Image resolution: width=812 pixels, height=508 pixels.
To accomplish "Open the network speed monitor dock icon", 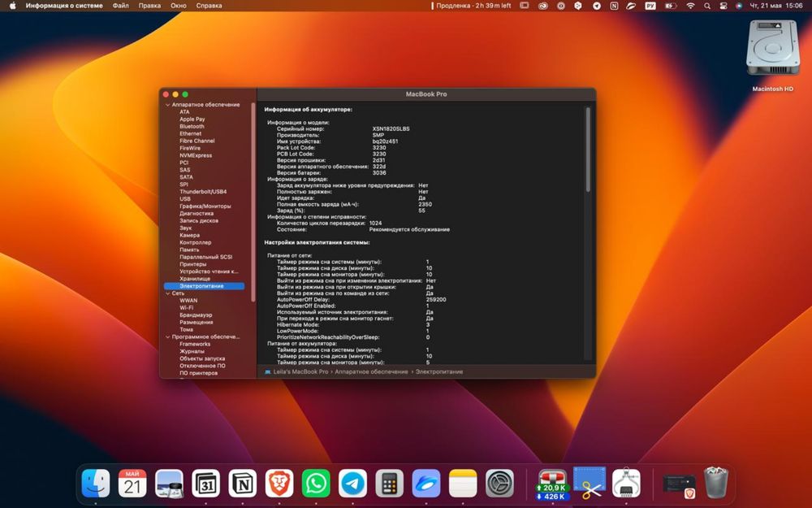I will pos(552,484).
